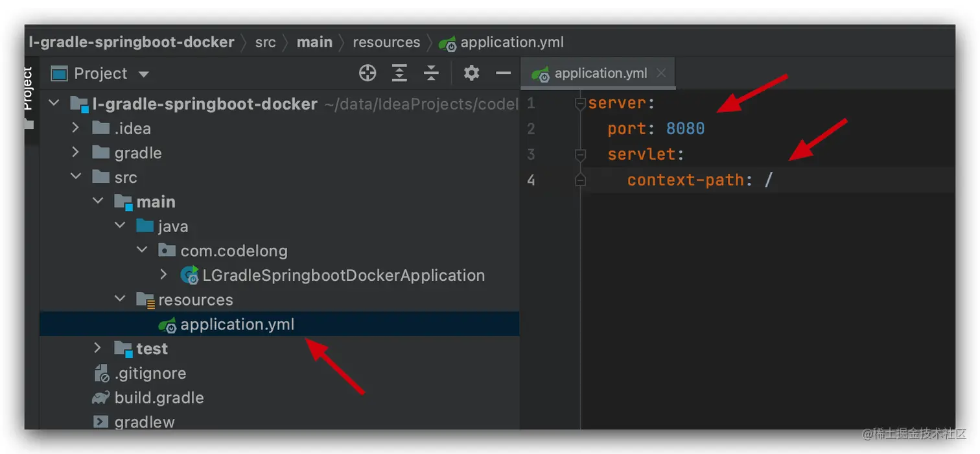
Task: Click line number 2 in the gutter
Action: (531, 128)
